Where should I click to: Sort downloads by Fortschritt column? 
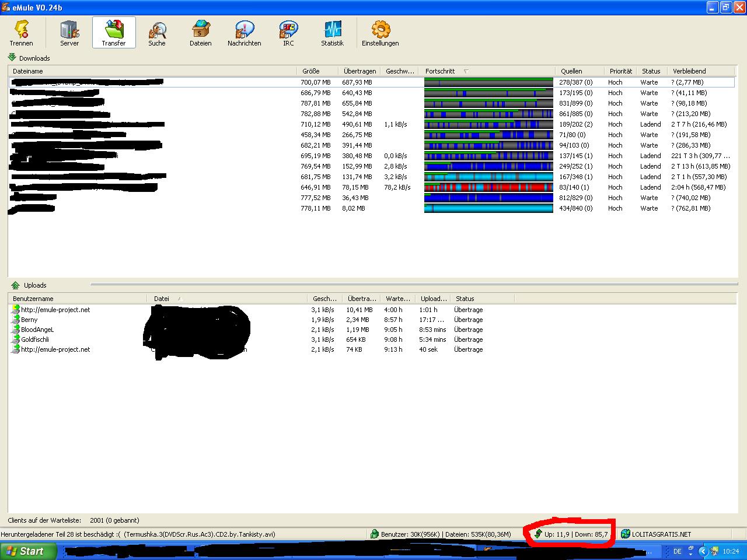440,71
